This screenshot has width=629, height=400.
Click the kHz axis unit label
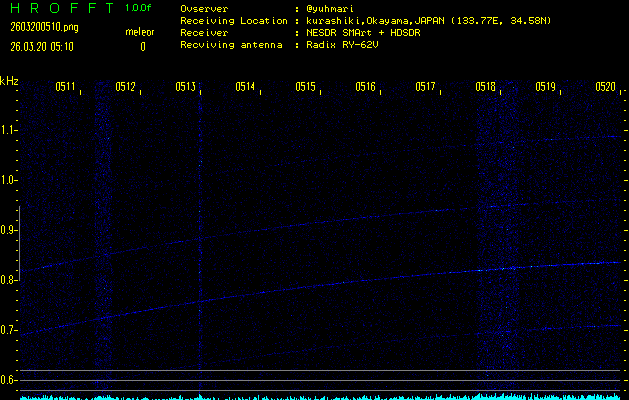(x=9, y=81)
